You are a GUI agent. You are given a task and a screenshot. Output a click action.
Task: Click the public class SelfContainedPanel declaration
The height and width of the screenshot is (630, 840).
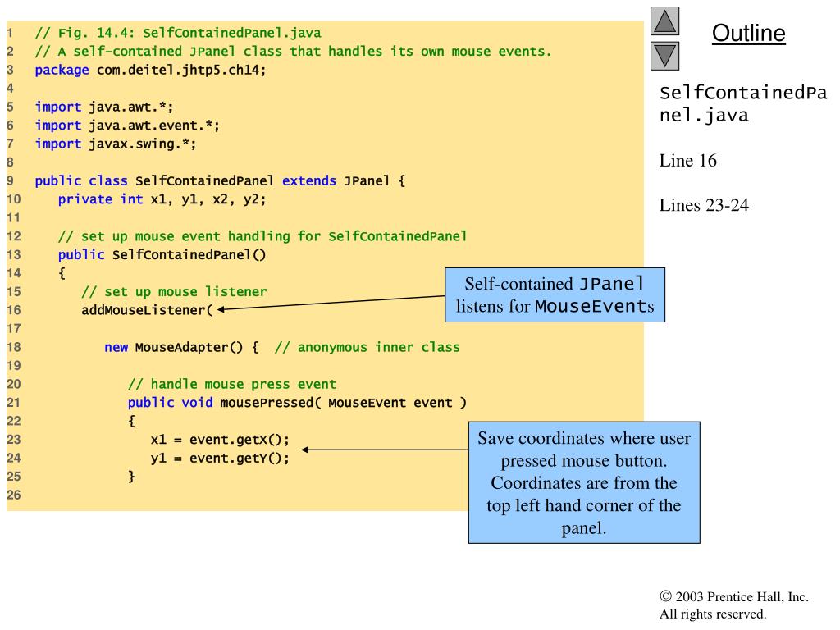[x=220, y=181]
